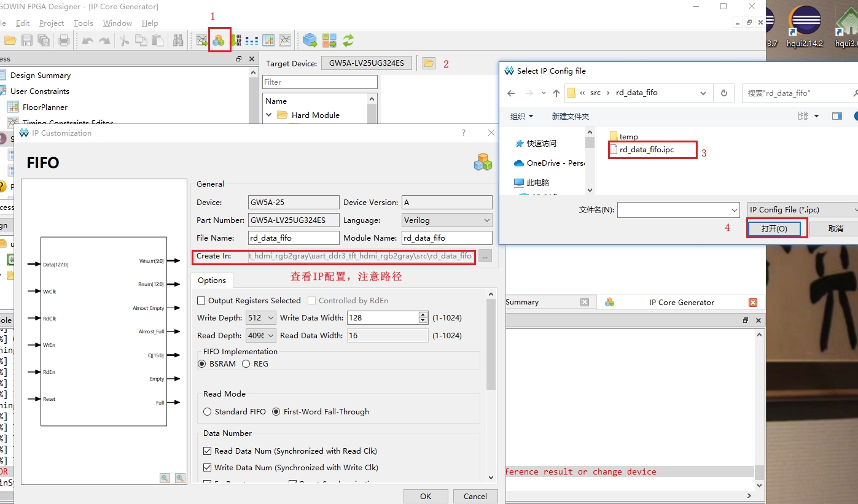858x504 pixels.
Task: Click the Print toolbar icon
Action: pyautogui.click(x=64, y=41)
